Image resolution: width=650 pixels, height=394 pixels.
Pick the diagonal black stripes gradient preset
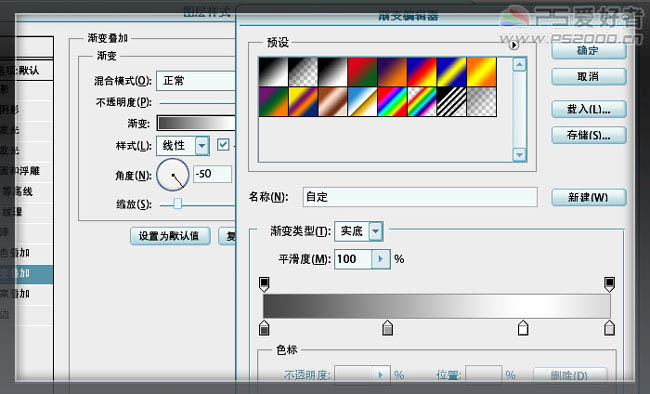point(451,101)
